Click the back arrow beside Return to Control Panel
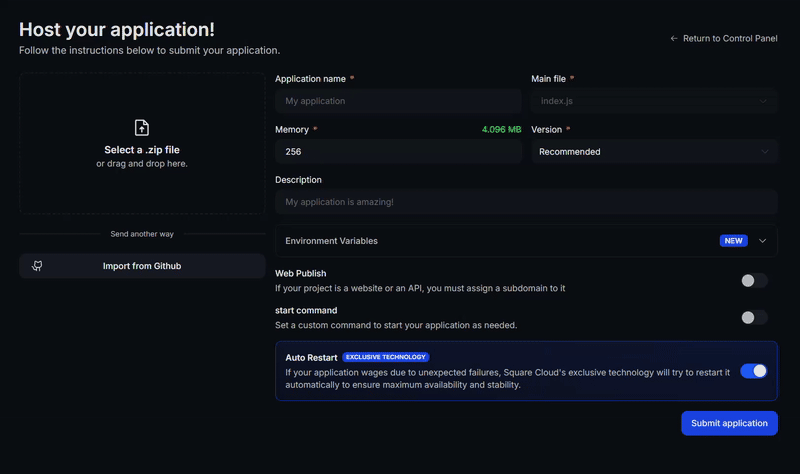Viewport: 800px width, 474px height. pyautogui.click(x=674, y=38)
